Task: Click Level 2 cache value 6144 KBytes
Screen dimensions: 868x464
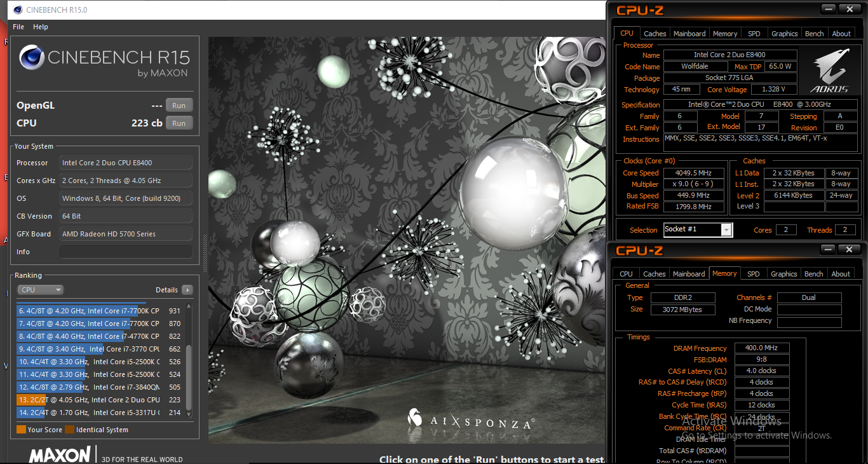Action: pos(793,196)
